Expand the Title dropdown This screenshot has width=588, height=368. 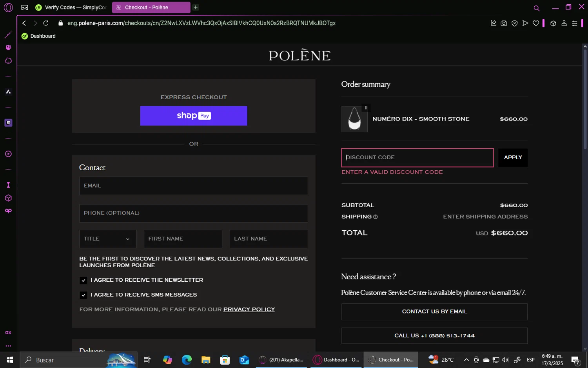pyautogui.click(x=108, y=239)
